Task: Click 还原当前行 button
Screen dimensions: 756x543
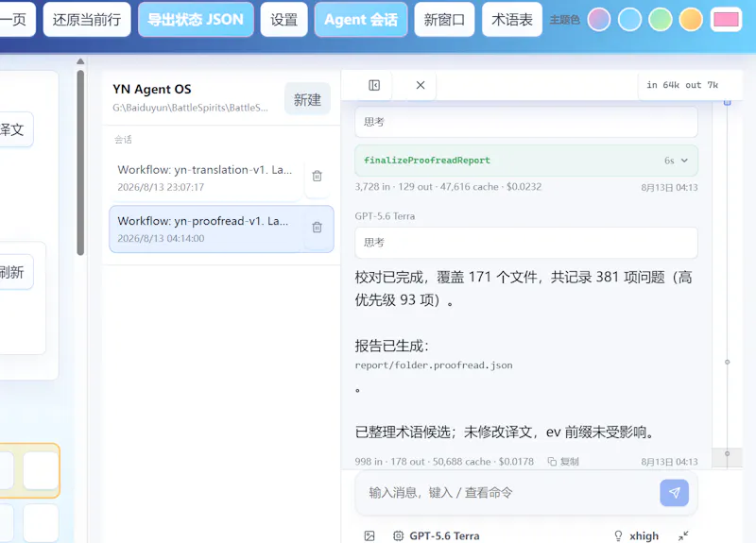Action: coord(87,19)
